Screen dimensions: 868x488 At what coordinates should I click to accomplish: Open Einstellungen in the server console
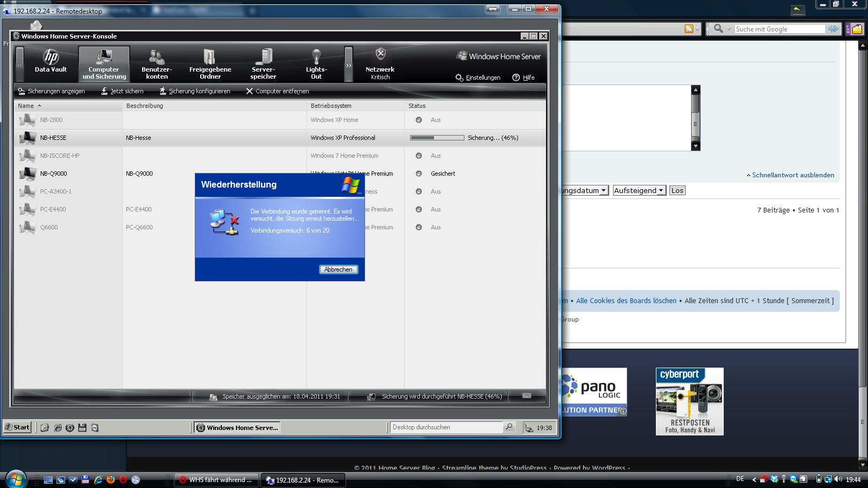point(478,78)
